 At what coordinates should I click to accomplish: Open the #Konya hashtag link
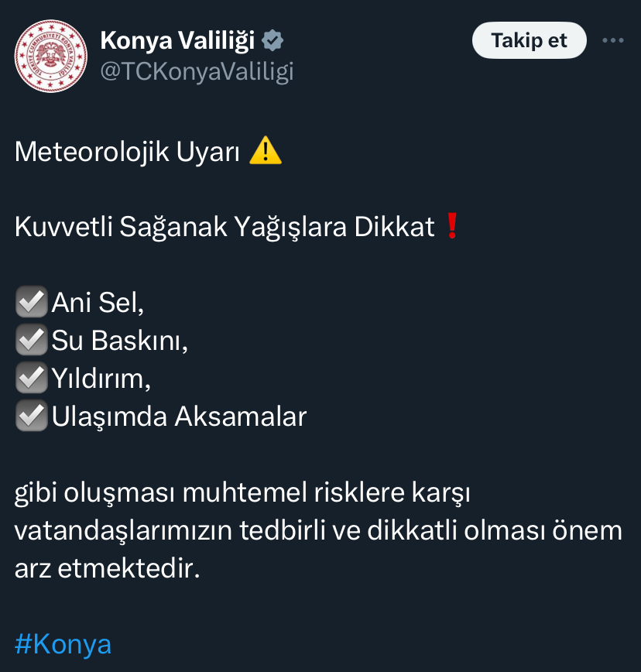[x=63, y=643]
